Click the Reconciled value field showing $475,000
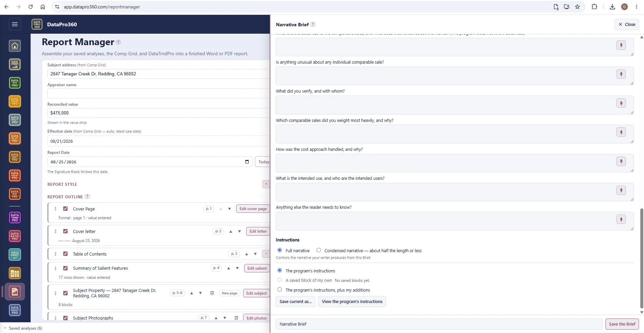The height and width of the screenshot is (333, 644). tap(158, 113)
